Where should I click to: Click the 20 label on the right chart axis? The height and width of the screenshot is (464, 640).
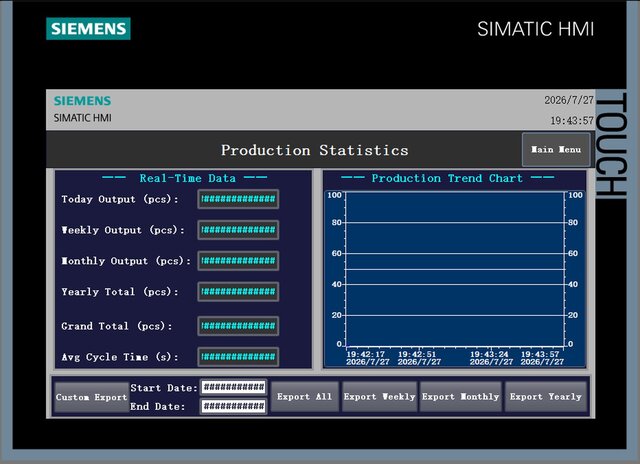[x=573, y=315]
